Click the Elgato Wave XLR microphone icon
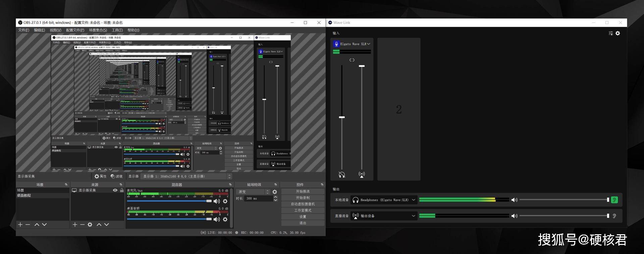Image resolution: width=644 pixels, height=254 pixels. (336, 44)
